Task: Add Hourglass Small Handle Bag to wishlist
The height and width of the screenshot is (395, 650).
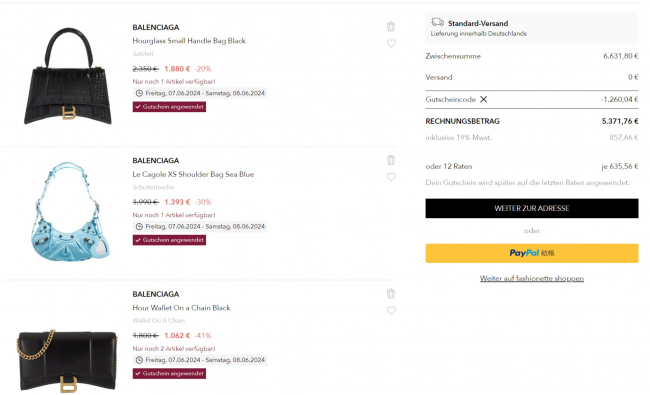Action: tap(391, 43)
